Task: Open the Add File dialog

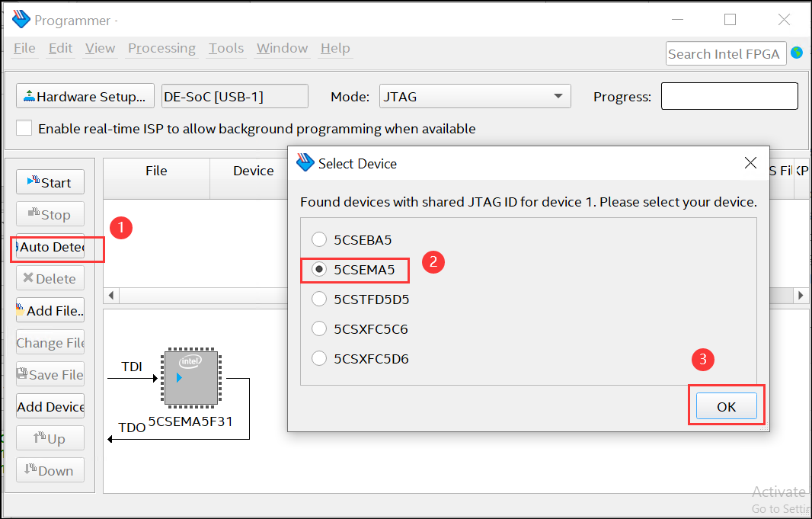Action: 50,309
